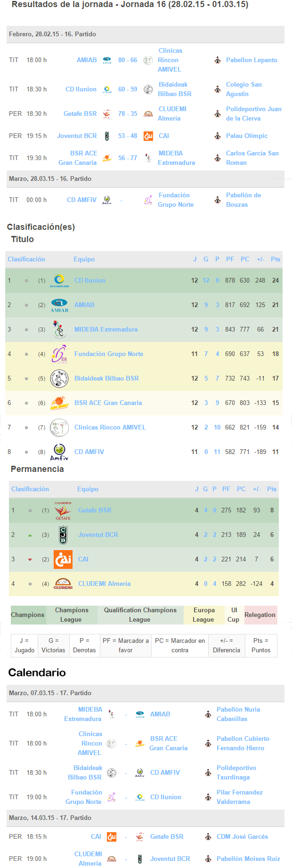Click the CLUDEMI Almería logo in Permanencia table
This screenshot has width=292, height=868.
pos(63,584)
